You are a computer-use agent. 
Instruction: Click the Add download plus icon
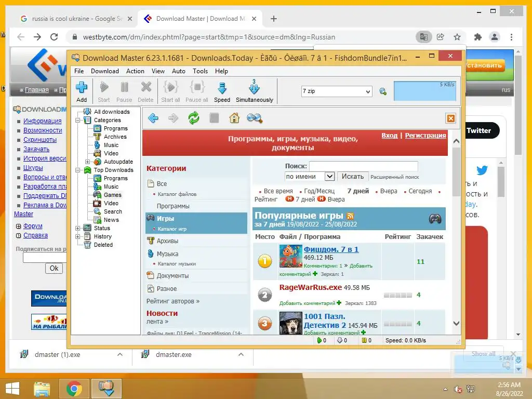[x=82, y=87]
